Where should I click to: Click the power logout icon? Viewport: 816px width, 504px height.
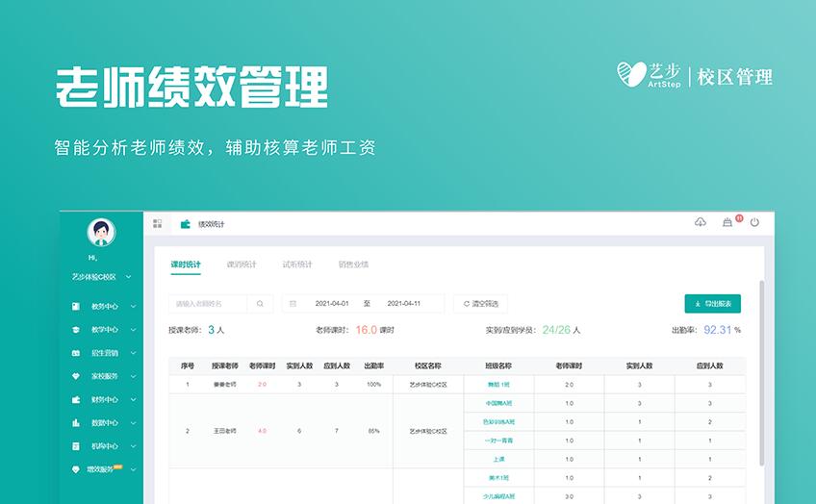pyautogui.click(x=754, y=223)
